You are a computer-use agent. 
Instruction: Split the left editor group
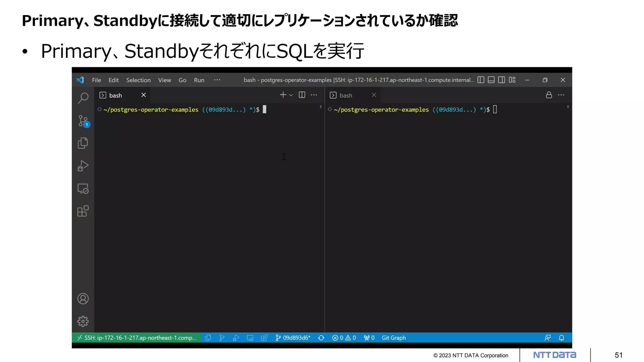click(302, 95)
